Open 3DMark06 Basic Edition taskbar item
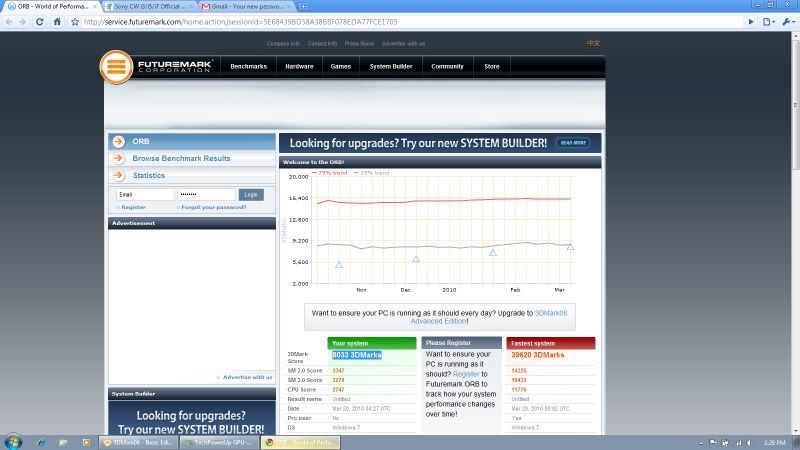Screen dimensions: 800x450 click(139, 441)
